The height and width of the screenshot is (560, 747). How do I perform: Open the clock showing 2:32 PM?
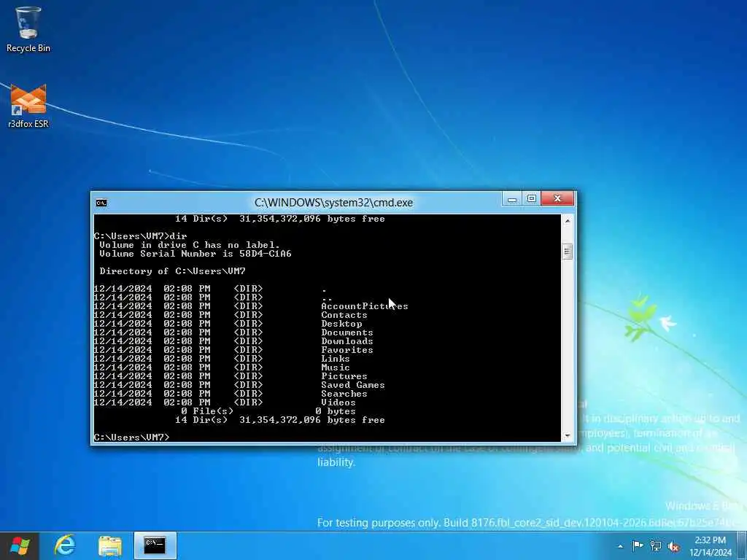711,546
